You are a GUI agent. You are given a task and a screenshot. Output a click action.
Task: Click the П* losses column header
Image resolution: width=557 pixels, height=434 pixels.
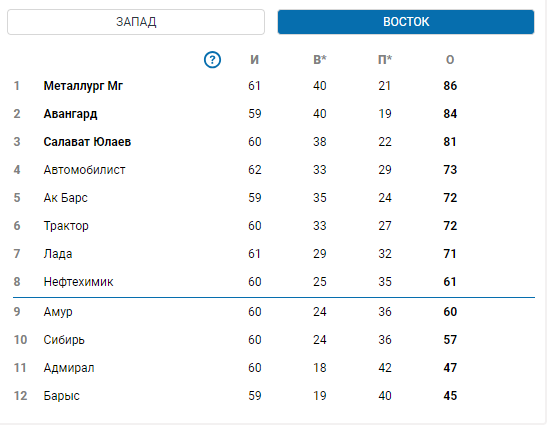[x=385, y=60]
